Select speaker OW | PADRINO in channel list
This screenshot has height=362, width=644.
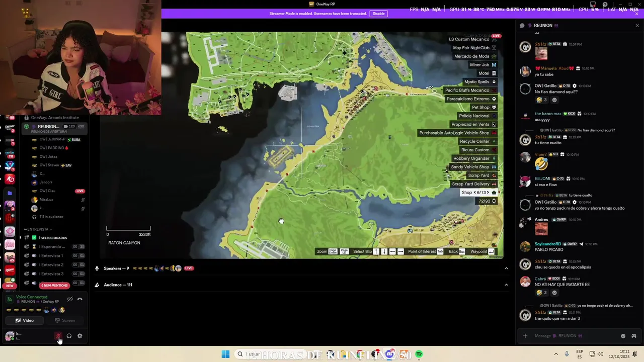click(x=54, y=148)
